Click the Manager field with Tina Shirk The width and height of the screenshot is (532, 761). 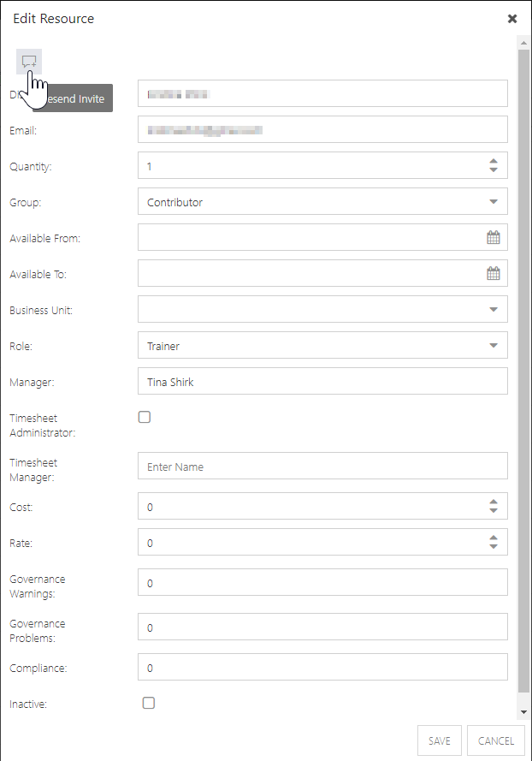322,381
